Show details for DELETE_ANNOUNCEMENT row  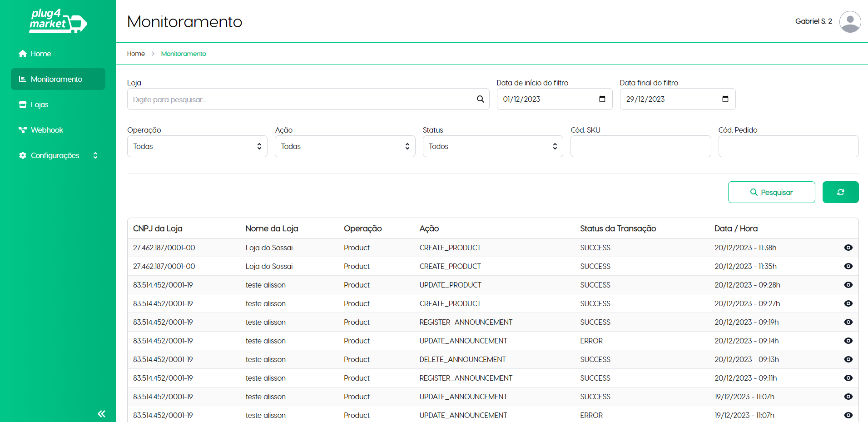(848, 359)
